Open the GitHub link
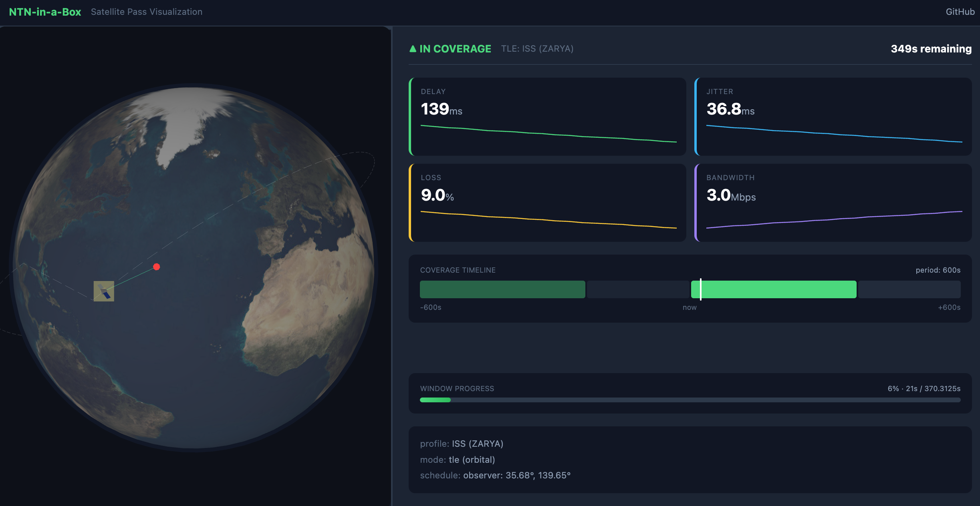The height and width of the screenshot is (506, 980). pyautogui.click(x=960, y=12)
